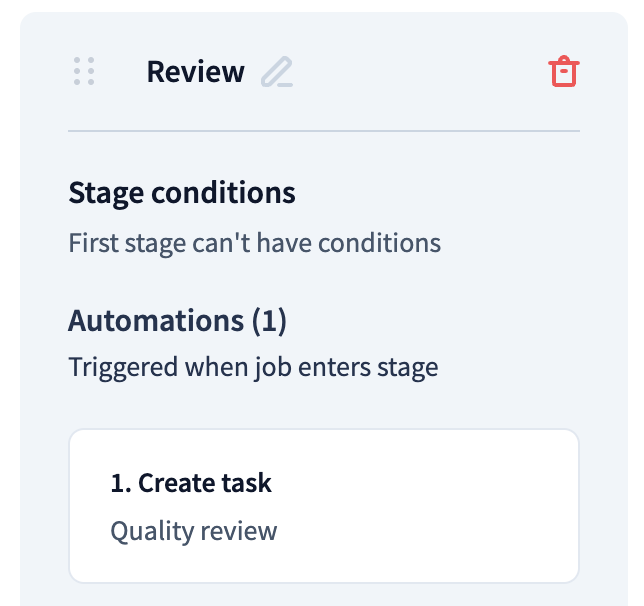Click empty space right of Create task title
The height and width of the screenshot is (606, 644).
coord(420,483)
